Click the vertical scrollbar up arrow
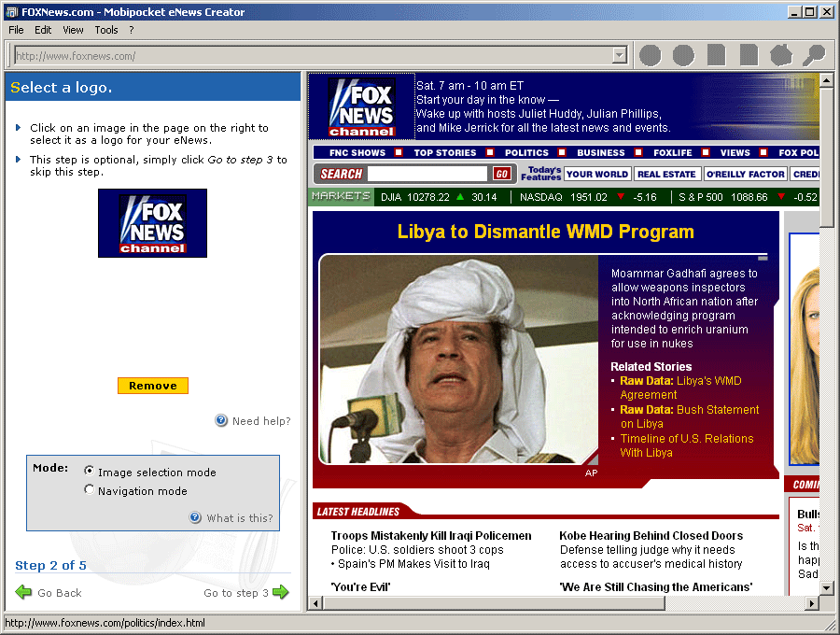 pyautogui.click(x=826, y=81)
